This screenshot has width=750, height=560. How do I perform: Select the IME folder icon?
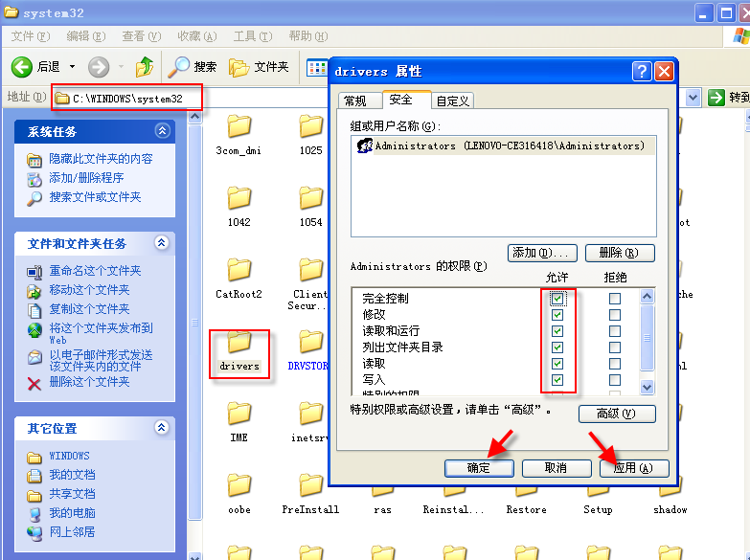click(239, 414)
